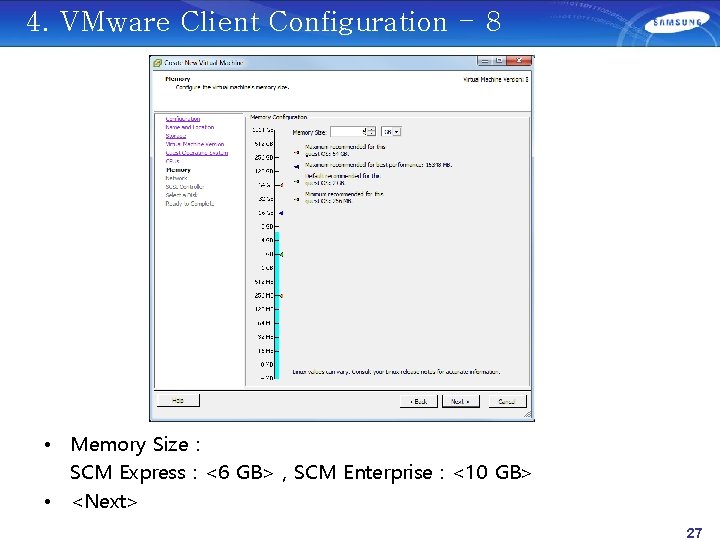Open the Name and Location step
The image size is (720, 540).
(x=190, y=127)
